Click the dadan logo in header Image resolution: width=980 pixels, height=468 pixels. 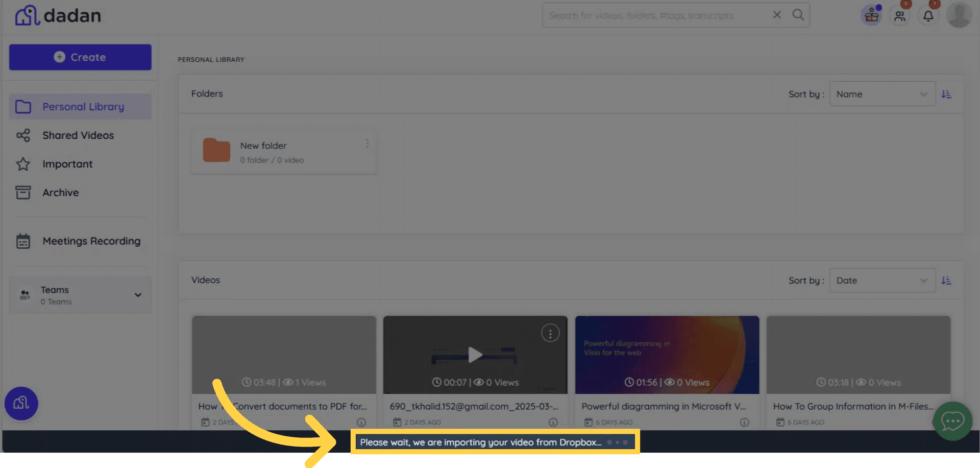click(x=58, y=15)
